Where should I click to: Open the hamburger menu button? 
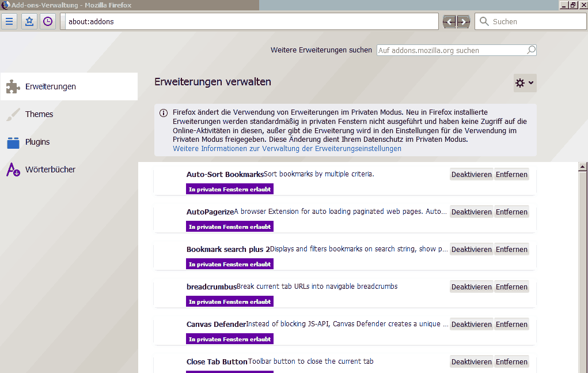(9, 21)
